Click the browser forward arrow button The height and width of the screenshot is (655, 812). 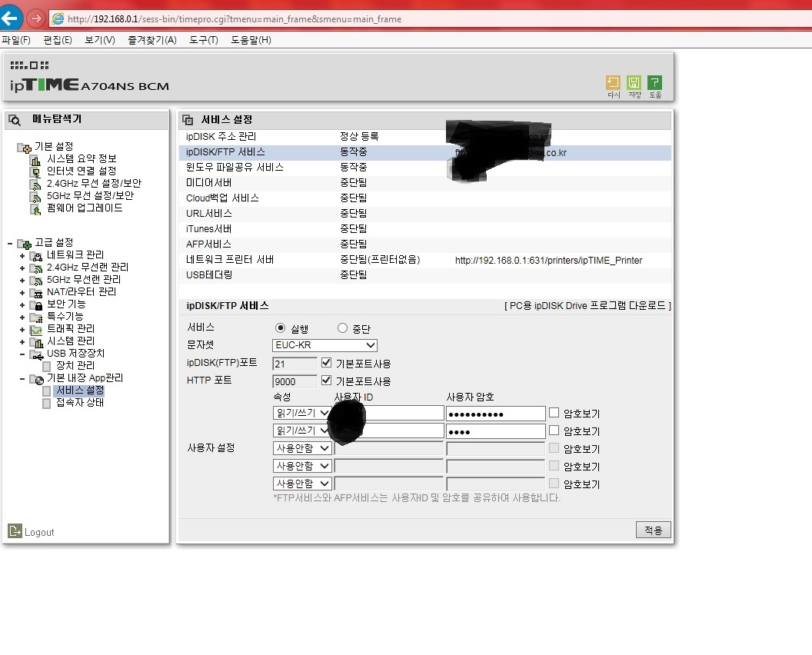[x=35, y=18]
